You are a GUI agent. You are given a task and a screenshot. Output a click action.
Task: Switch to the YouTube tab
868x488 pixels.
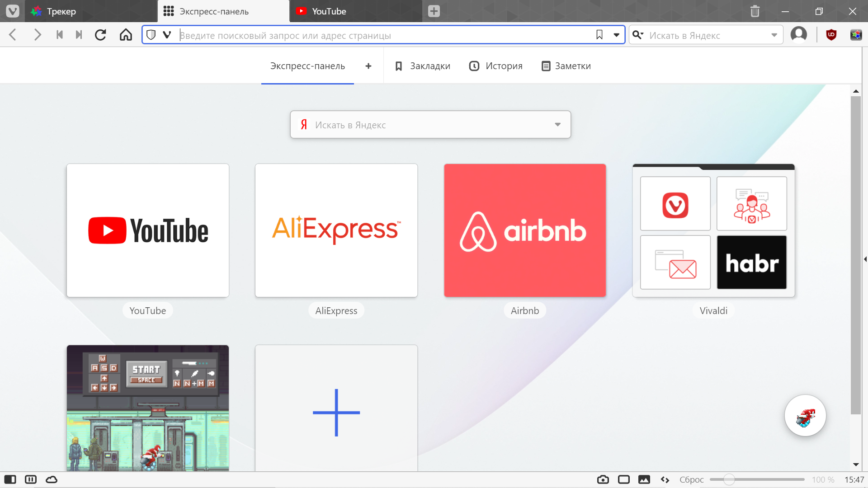[329, 11]
